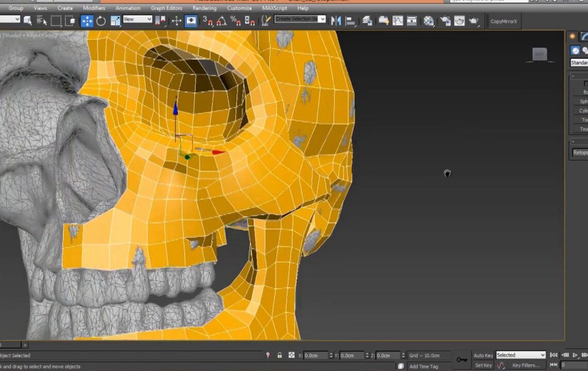Activate the Select and Uniform Scale tool
Screen dimensions: 588x371
coord(116,21)
